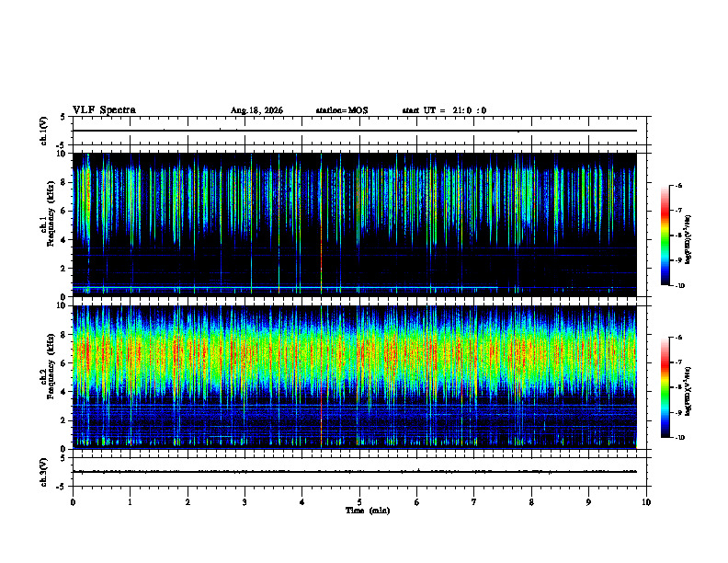Click the ch.3 waveform trace line
728x563 pixels.
pyautogui.click(x=354, y=472)
